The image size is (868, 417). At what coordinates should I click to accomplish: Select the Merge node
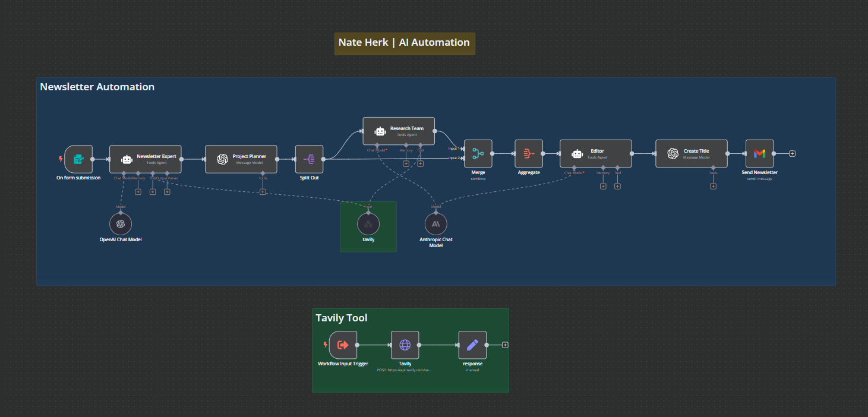click(x=478, y=154)
